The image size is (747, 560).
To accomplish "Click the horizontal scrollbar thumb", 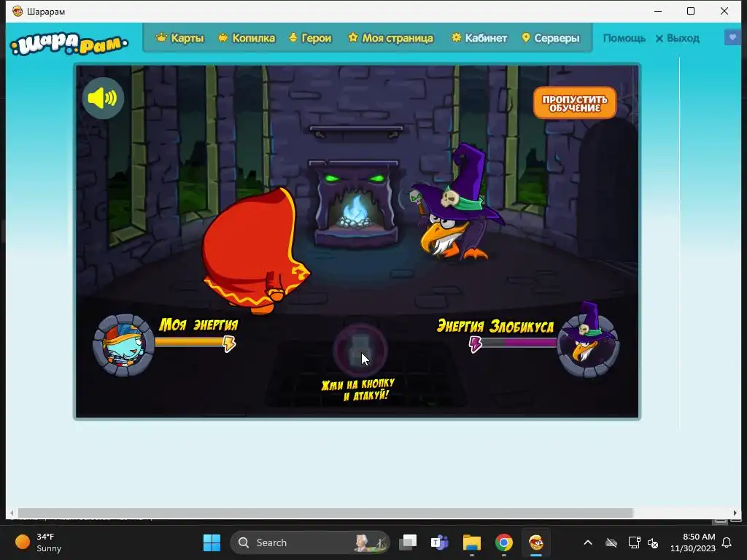I will (x=325, y=513).
